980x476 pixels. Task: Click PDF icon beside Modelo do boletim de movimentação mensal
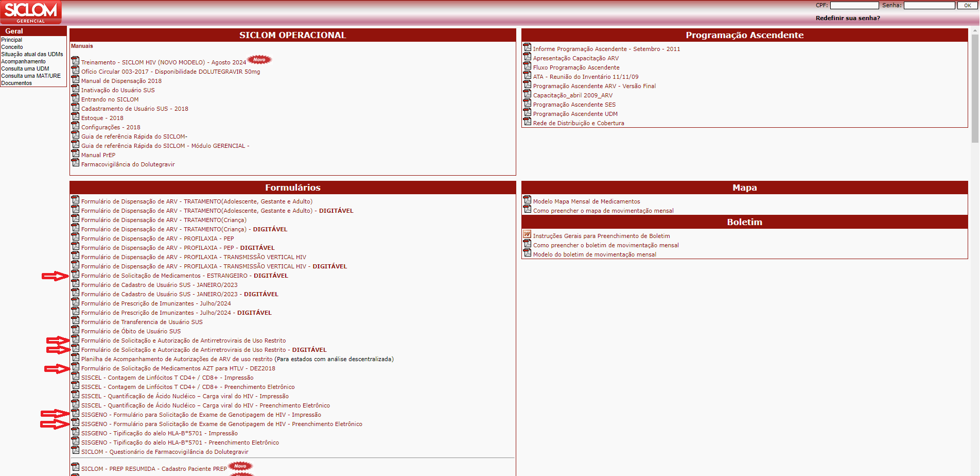(x=527, y=253)
